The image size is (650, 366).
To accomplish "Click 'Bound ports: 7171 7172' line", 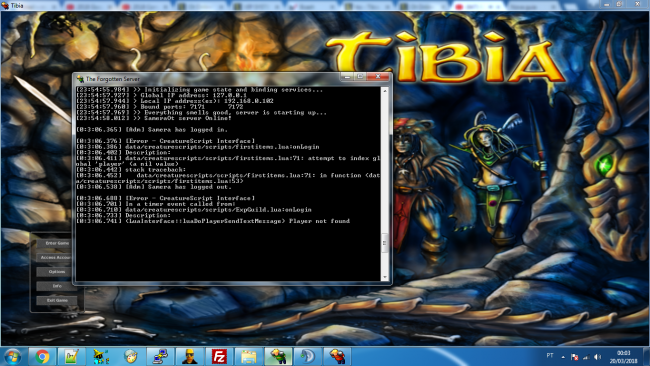I will pos(159,107).
